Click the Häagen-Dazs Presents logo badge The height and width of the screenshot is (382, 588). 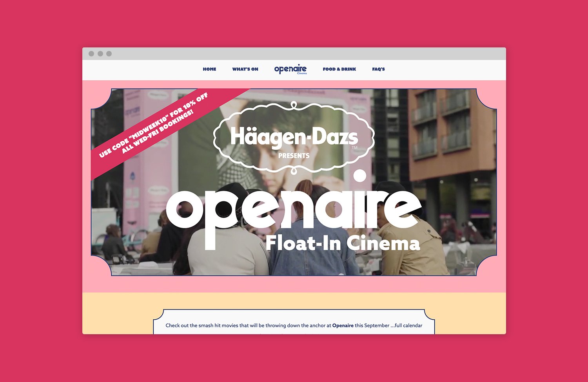(294, 138)
